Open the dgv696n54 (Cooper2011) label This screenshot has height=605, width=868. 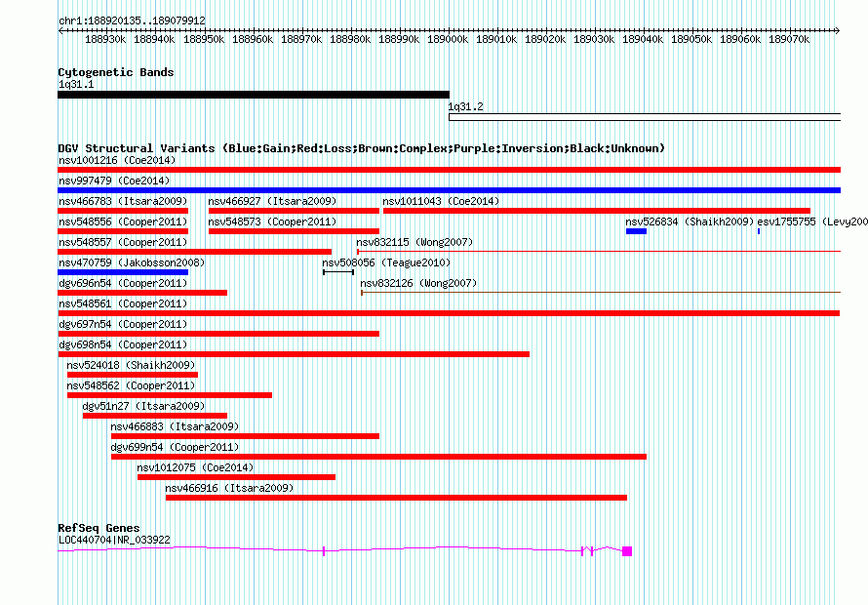[x=123, y=283]
